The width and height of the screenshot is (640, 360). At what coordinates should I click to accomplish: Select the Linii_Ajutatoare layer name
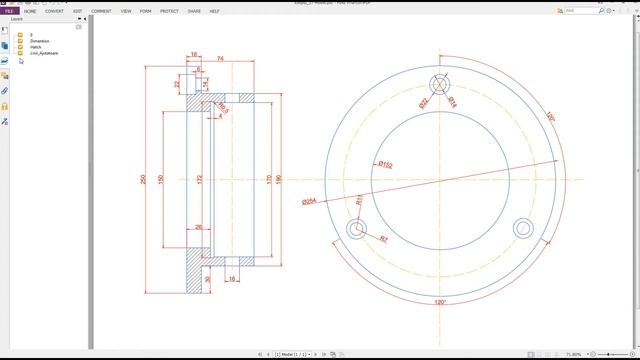click(44, 53)
